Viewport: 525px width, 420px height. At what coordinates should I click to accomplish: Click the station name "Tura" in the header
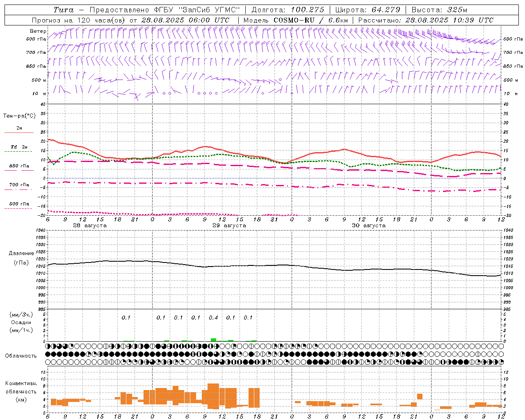[x=64, y=10]
